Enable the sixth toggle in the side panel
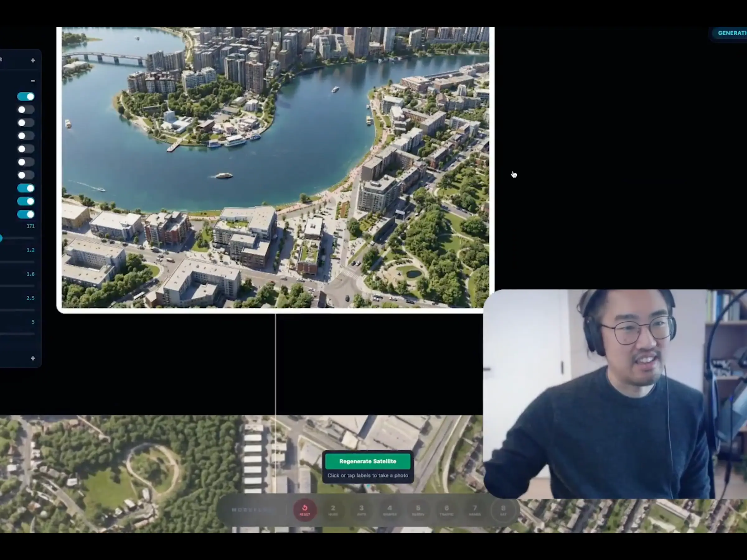 point(26,162)
